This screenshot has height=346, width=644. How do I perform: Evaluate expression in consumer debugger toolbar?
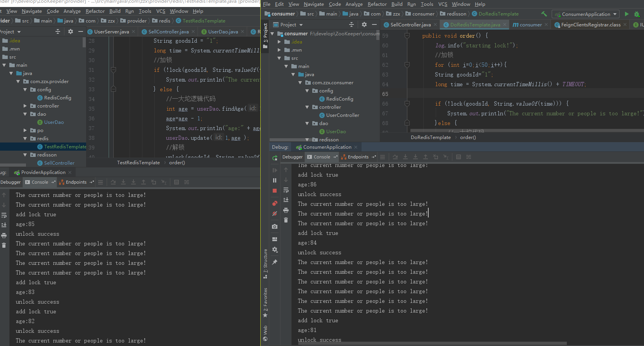459,157
